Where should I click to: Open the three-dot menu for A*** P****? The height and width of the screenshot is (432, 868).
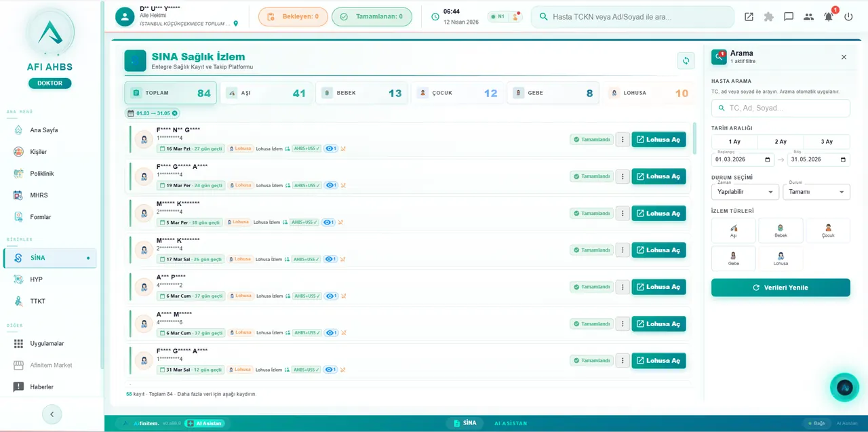623,287
